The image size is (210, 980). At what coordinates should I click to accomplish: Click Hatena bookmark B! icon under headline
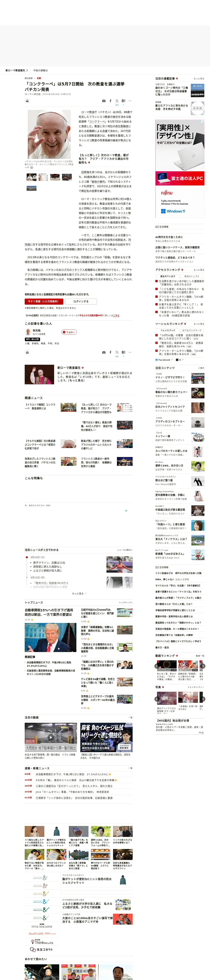(x=123, y=101)
